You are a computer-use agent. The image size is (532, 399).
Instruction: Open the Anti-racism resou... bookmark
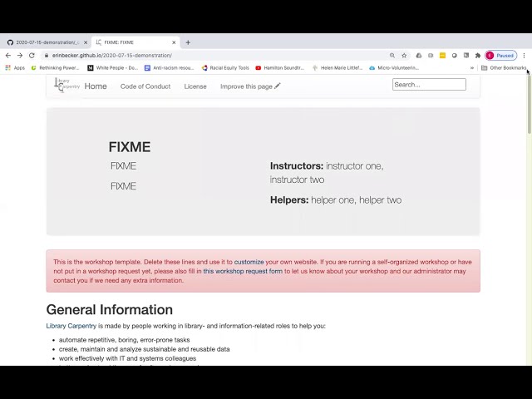pyautogui.click(x=169, y=68)
